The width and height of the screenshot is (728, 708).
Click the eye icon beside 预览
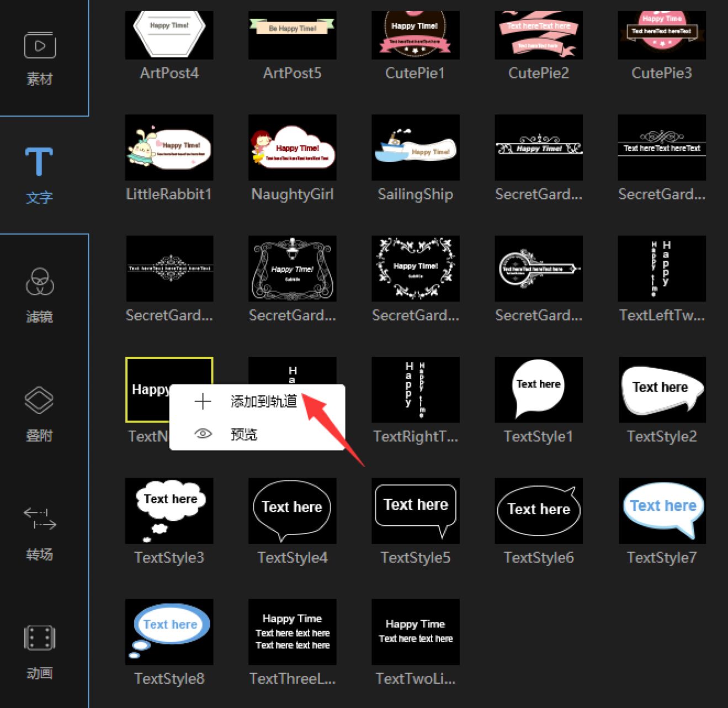point(203,434)
